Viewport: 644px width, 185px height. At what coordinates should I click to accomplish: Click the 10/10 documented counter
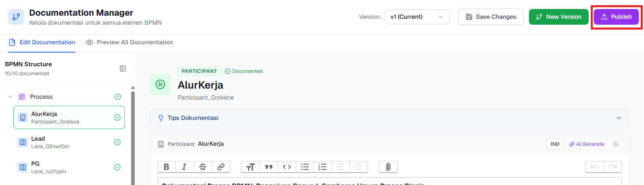pos(27,74)
